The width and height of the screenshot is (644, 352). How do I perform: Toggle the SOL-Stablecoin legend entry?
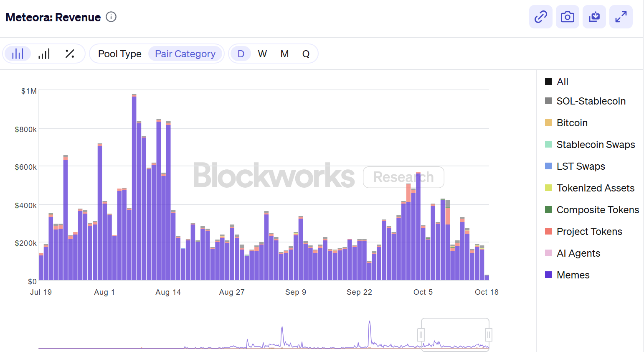click(591, 101)
